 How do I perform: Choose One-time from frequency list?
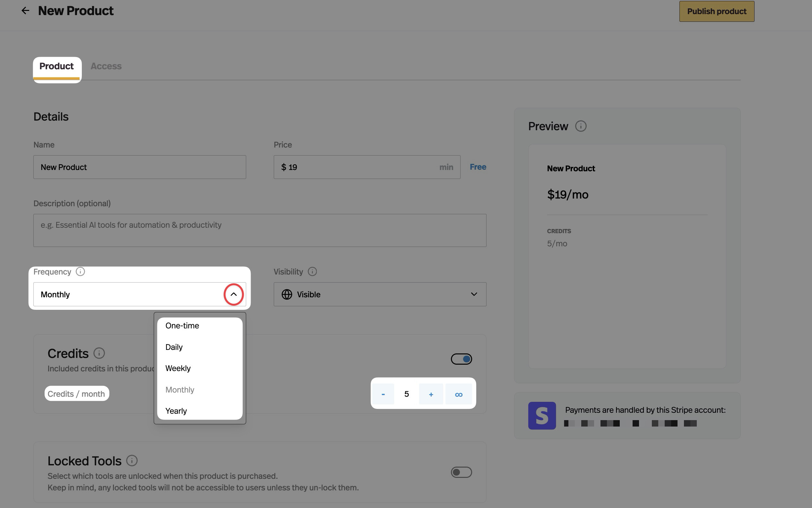[x=182, y=326]
